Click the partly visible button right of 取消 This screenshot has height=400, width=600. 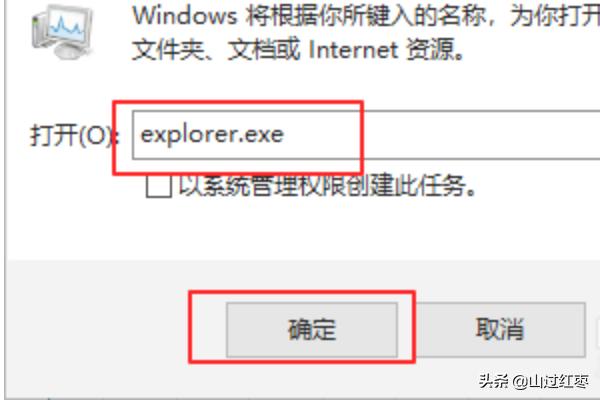pyautogui.click(x=598, y=330)
